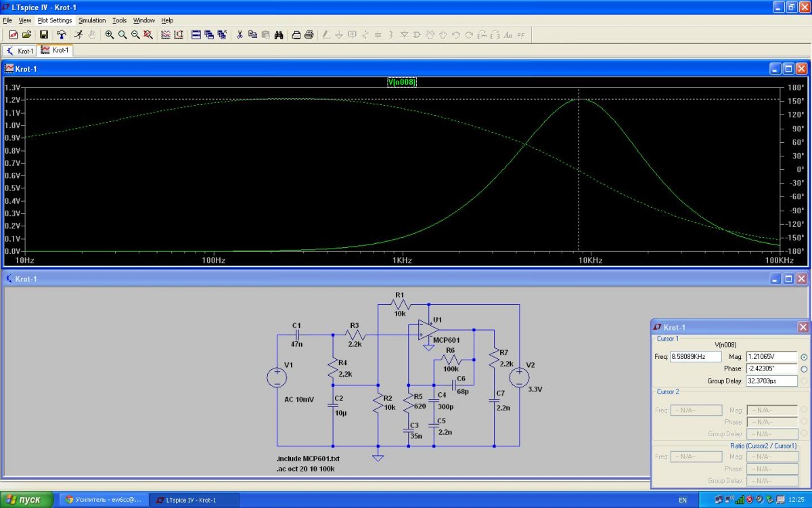This screenshot has width=812, height=508.
Task: Click the Cut scissors icon
Action: [239, 35]
